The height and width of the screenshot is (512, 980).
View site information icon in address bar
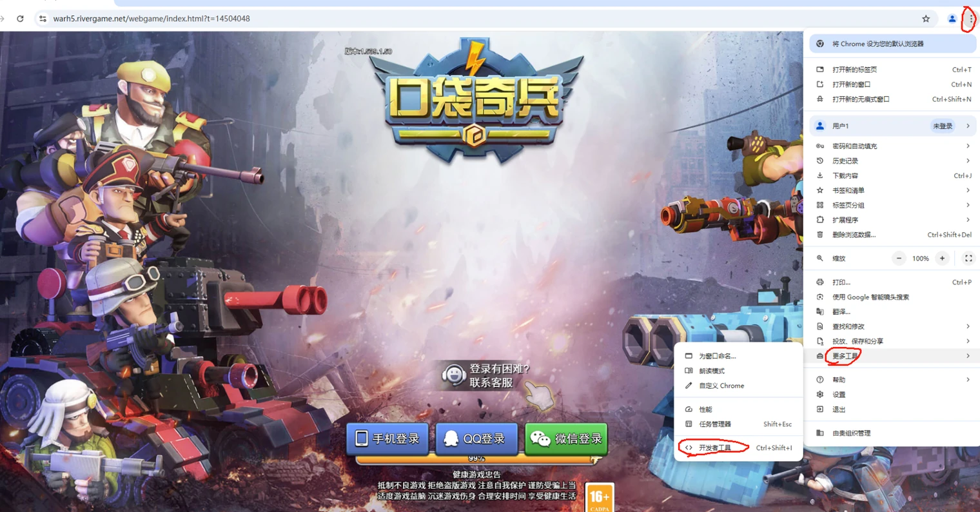tap(43, 19)
